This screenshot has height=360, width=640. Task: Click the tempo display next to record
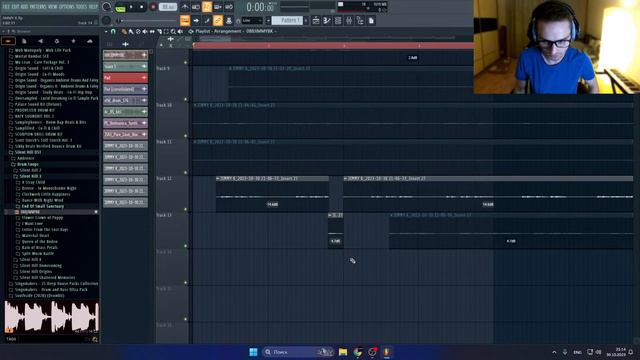click(x=168, y=7)
